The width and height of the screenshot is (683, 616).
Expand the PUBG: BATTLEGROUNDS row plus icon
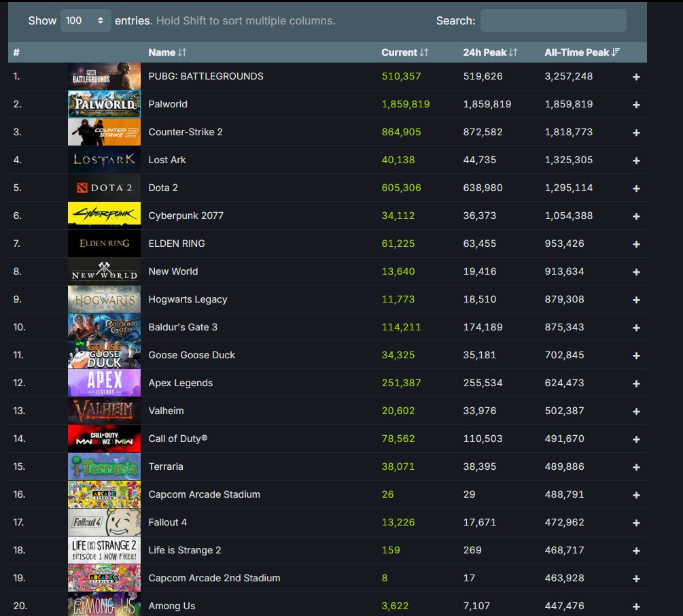636,77
